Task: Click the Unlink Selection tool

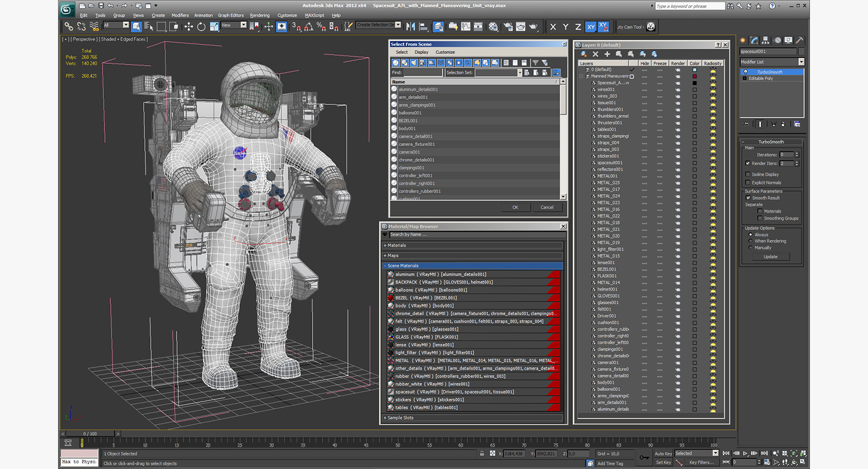Action: tap(82, 26)
